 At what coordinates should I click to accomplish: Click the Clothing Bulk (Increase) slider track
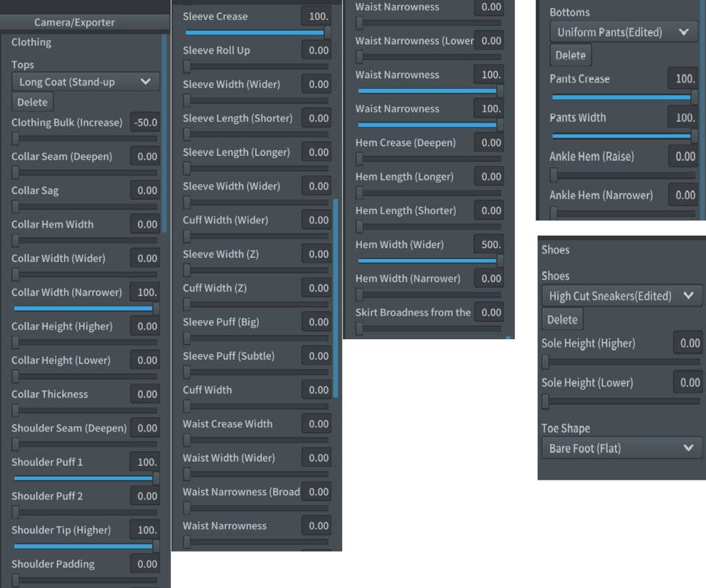point(85,139)
